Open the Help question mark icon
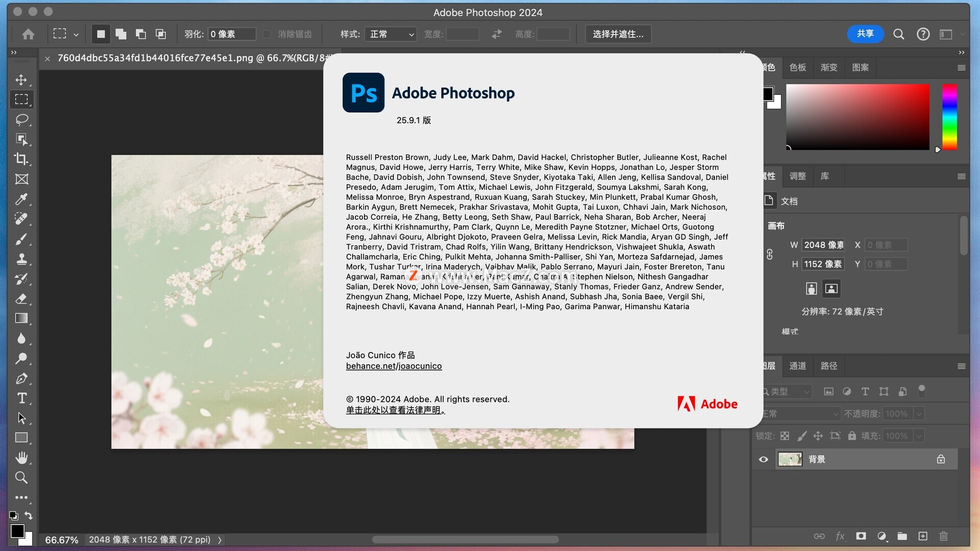 (x=923, y=34)
